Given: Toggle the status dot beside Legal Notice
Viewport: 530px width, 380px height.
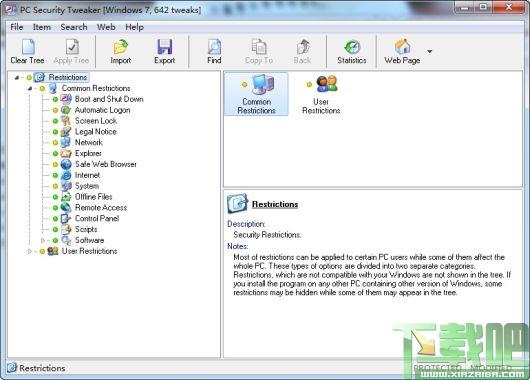Looking at the screenshot, I should pos(55,132).
